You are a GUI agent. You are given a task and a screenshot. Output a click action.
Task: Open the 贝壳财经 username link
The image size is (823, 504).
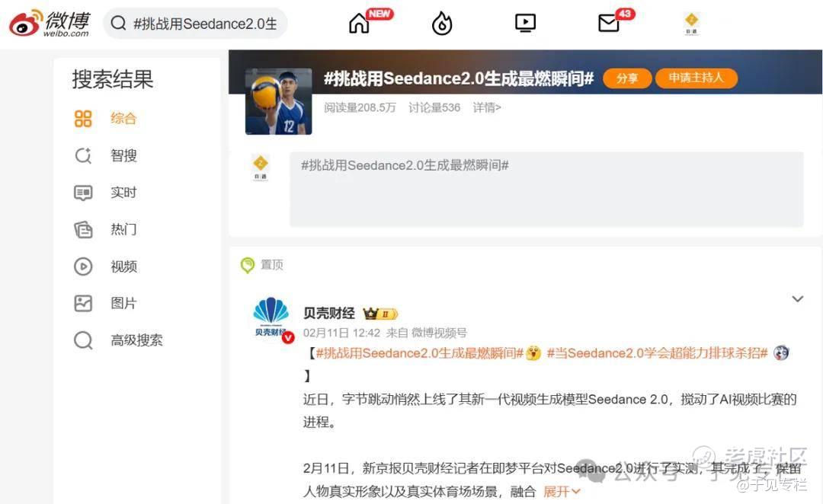pos(328,313)
